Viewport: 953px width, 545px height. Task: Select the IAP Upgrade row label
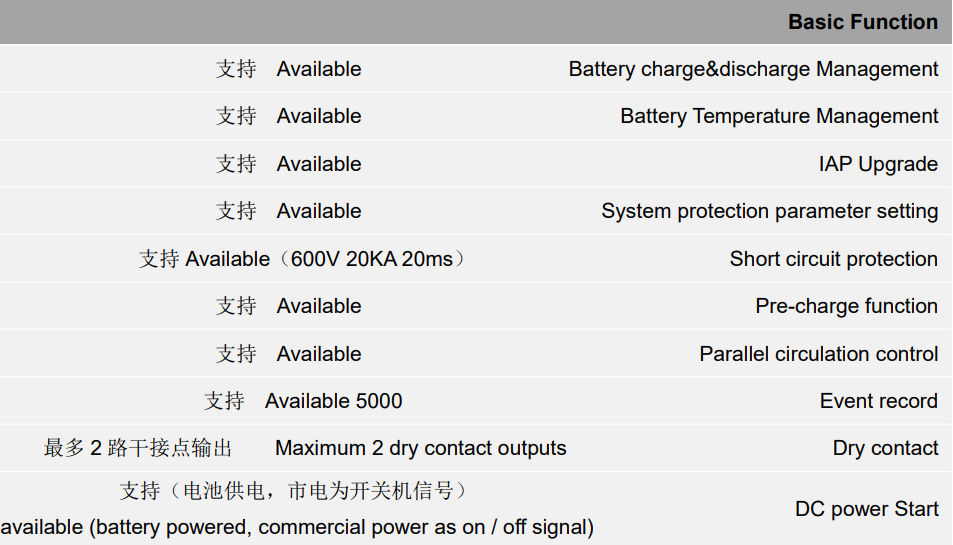(878, 164)
